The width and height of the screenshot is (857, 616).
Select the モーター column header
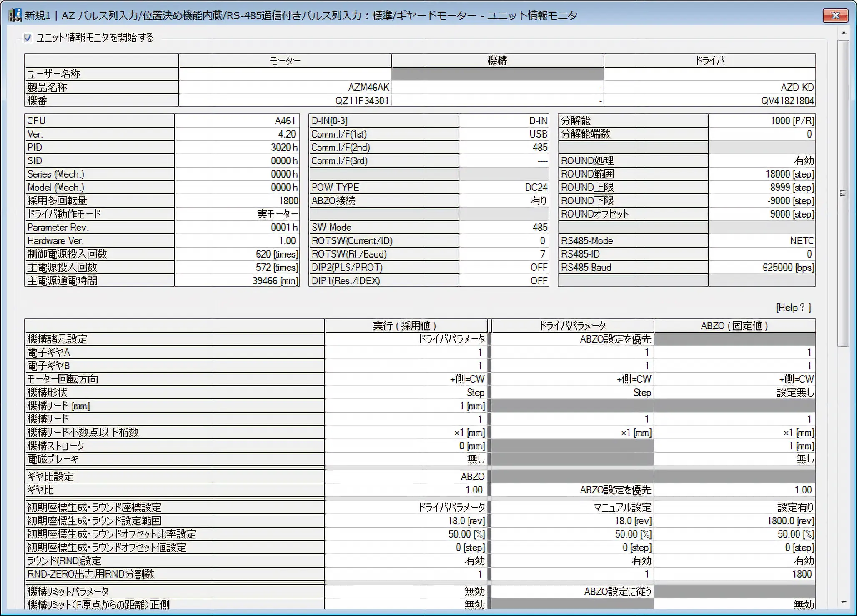(285, 60)
